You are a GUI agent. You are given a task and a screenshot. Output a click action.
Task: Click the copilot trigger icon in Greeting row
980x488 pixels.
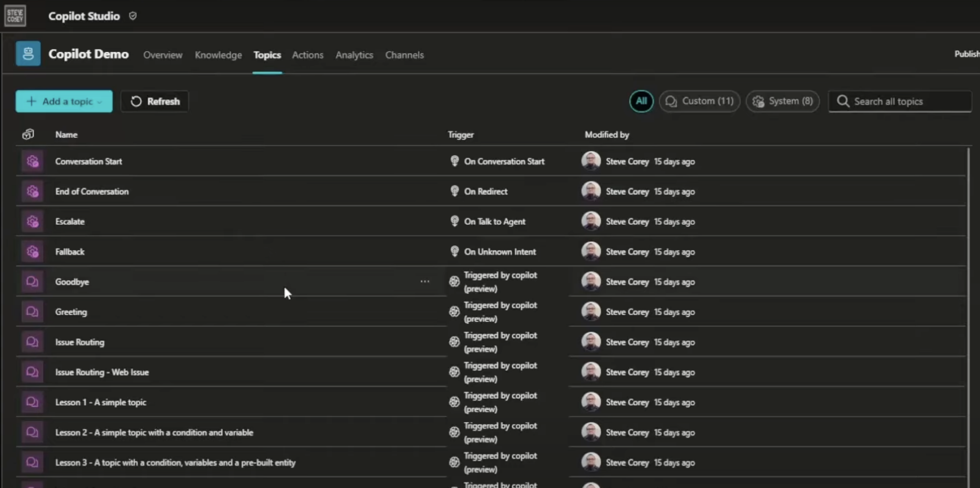coord(455,312)
